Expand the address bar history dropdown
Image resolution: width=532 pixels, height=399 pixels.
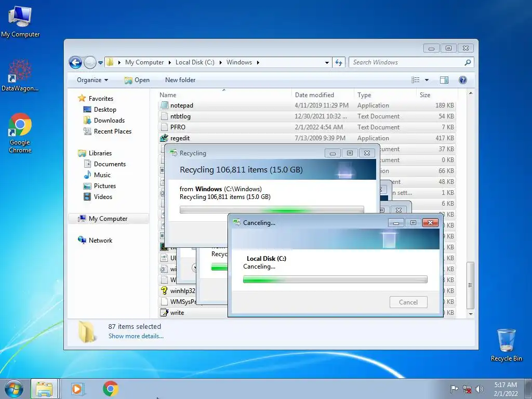[x=327, y=62]
